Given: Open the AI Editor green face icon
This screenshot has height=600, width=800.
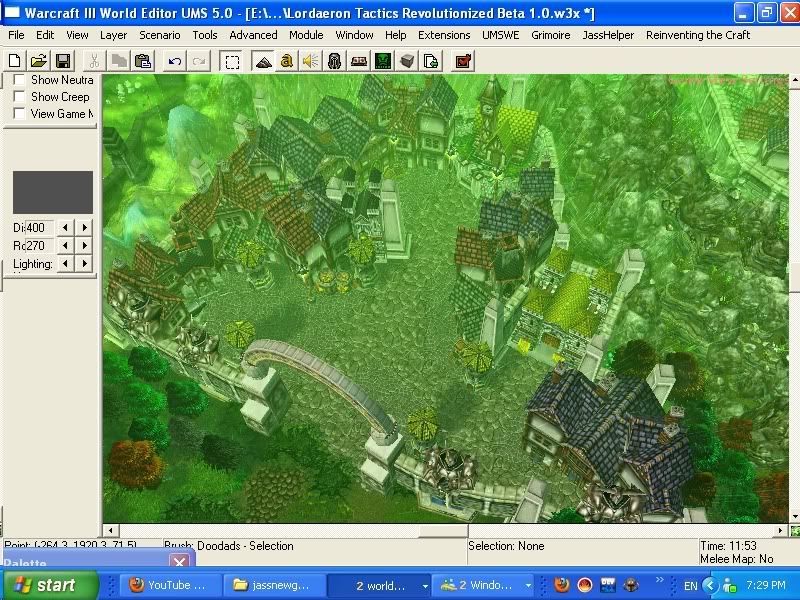Looking at the screenshot, I should [383, 61].
